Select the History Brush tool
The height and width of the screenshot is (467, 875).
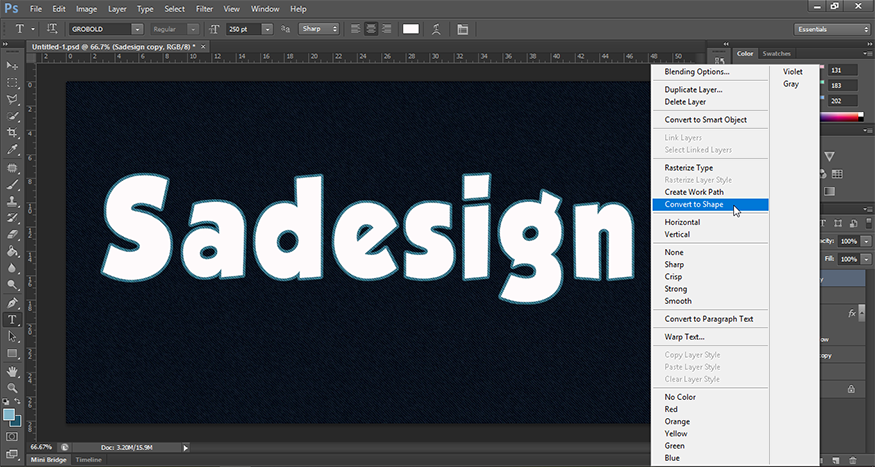click(12, 218)
